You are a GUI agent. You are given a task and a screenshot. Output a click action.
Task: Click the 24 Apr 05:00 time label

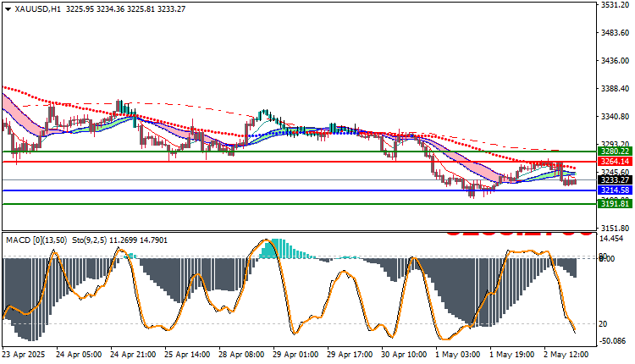pos(79,355)
